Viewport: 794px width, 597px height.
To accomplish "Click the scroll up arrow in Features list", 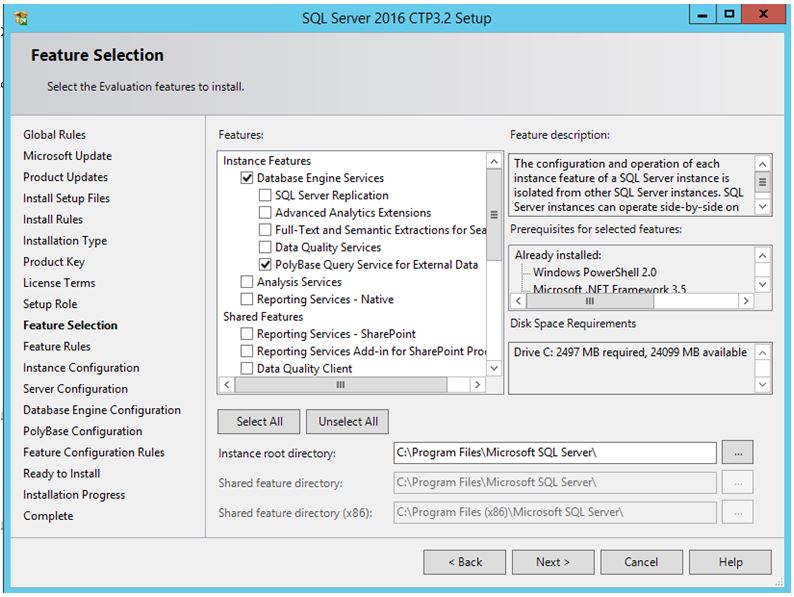I will (x=494, y=162).
